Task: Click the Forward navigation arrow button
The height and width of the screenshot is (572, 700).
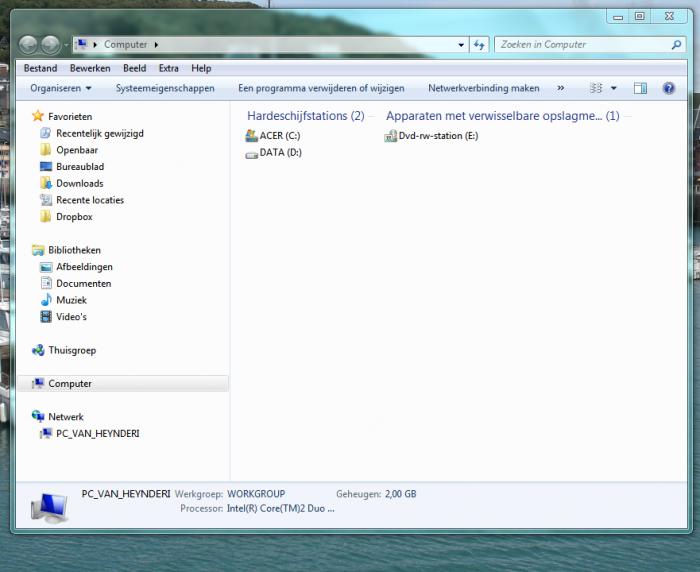Action: [50, 45]
